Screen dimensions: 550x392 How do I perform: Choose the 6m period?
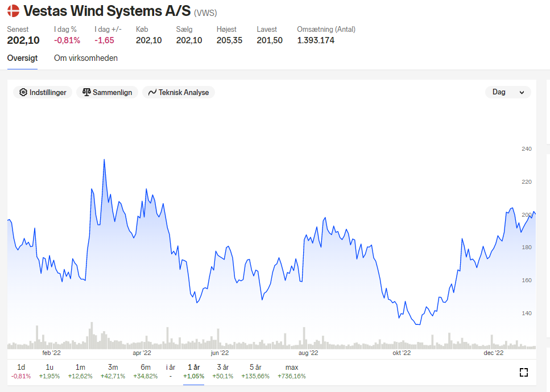(146, 372)
